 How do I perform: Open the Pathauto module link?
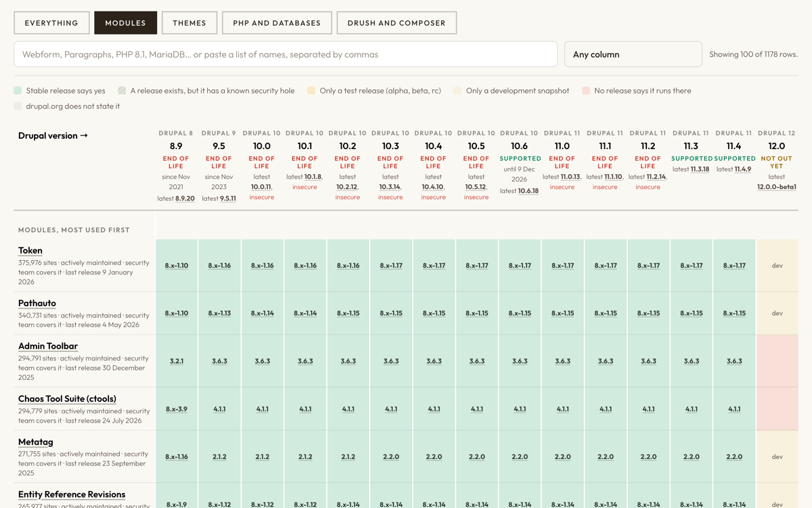[37, 303]
